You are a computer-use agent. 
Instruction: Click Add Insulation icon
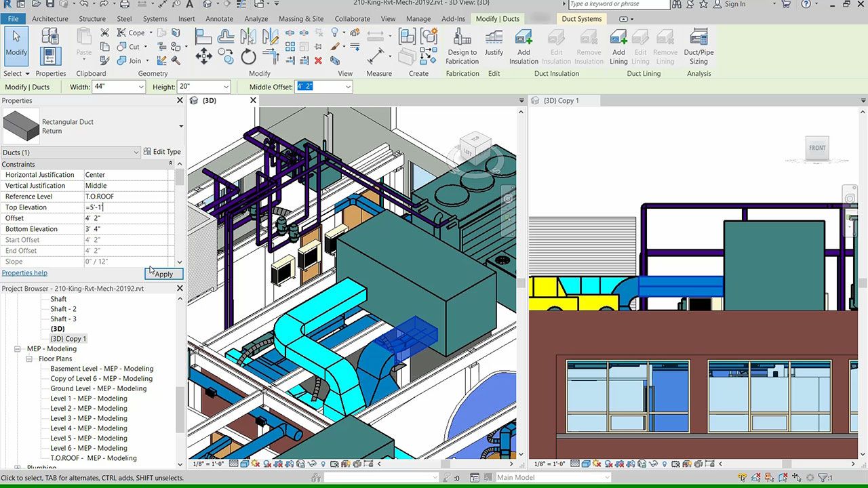pyautogui.click(x=524, y=46)
